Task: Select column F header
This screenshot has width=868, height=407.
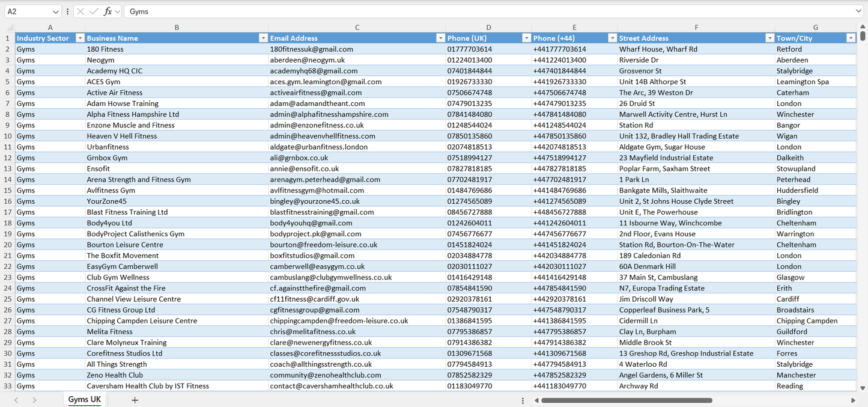Action: point(696,28)
